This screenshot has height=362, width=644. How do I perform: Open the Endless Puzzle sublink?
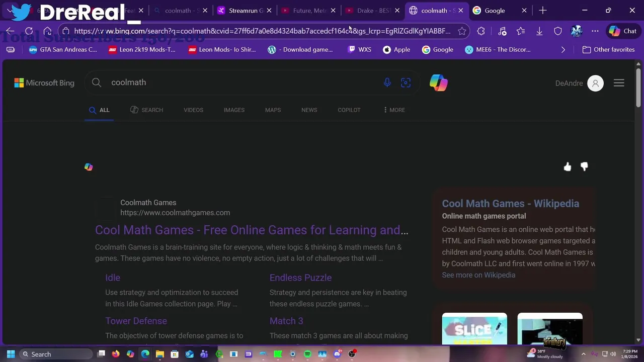coord(300,278)
